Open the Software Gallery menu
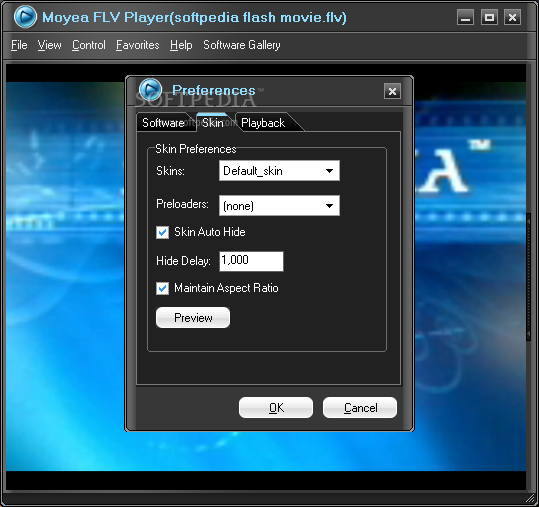This screenshot has width=539, height=507. pos(242,45)
